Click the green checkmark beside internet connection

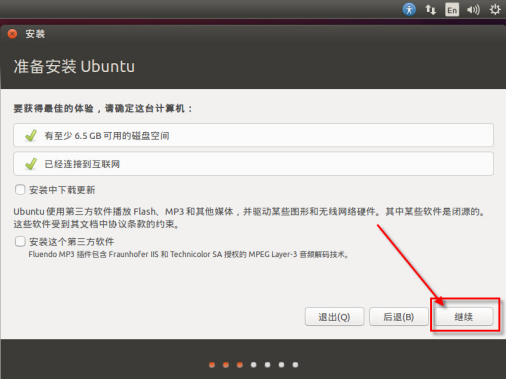coord(31,164)
